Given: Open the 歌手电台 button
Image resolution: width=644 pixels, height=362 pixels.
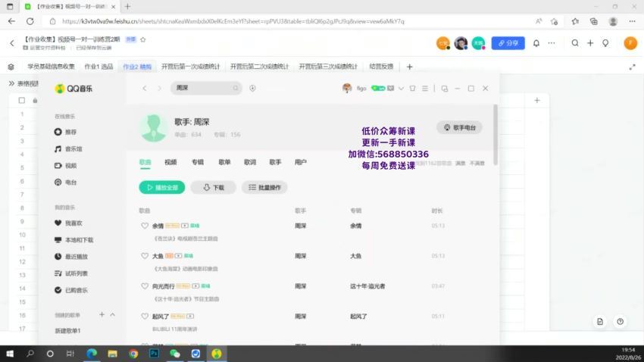Looking at the screenshot, I should pyautogui.click(x=459, y=128).
